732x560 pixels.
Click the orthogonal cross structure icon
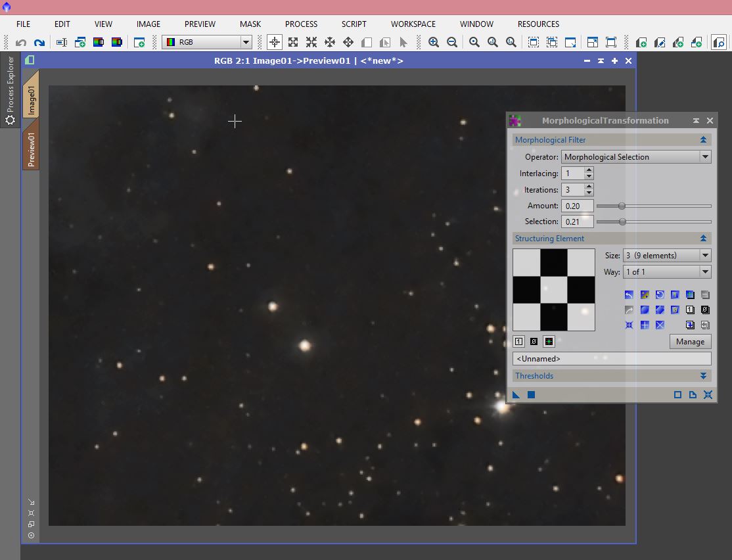coord(645,325)
